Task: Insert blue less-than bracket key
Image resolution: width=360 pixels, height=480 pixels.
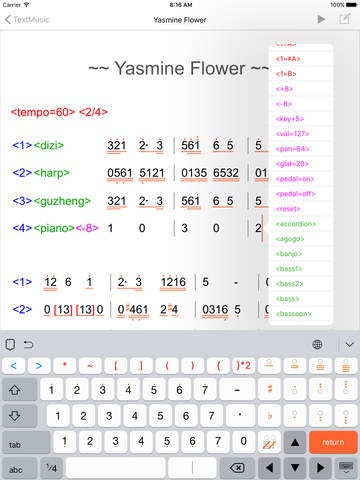Action: click(14, 366)
